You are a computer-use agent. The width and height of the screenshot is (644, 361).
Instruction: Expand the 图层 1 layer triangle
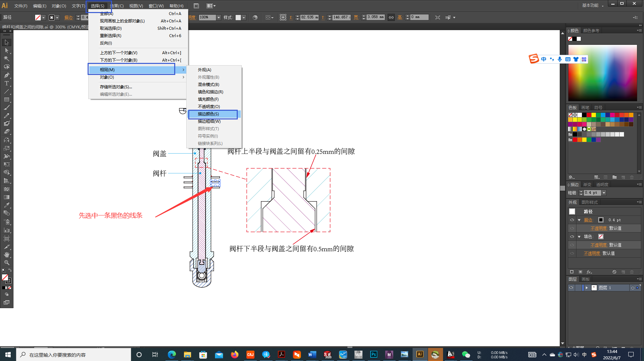[x=586, y=288]
